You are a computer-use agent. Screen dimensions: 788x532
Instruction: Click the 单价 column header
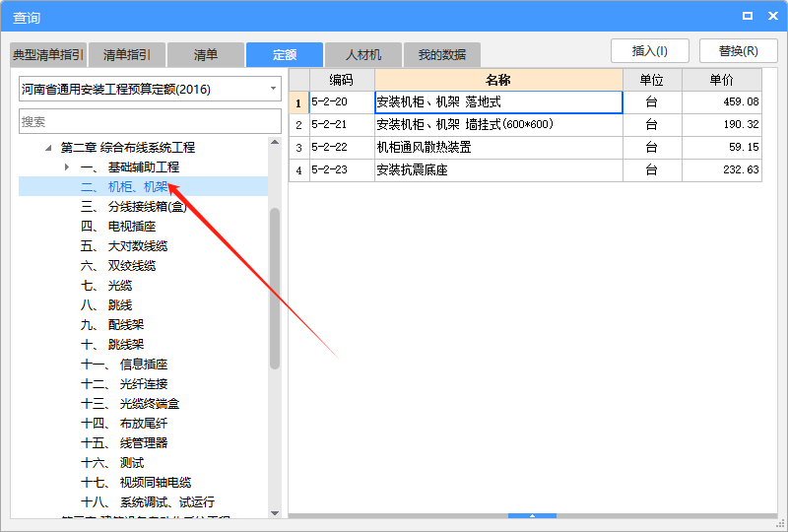point(722,80)
